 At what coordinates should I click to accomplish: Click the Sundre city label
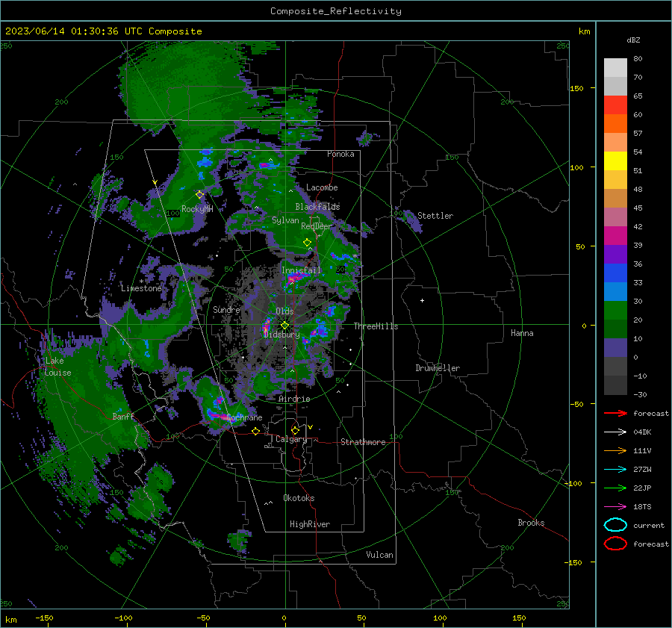tap(226, 310)
